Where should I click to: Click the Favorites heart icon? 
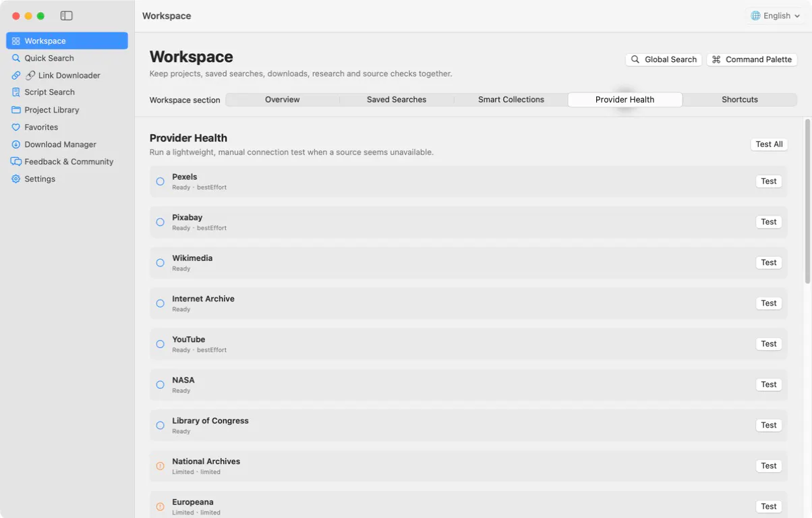coord(16,127)
